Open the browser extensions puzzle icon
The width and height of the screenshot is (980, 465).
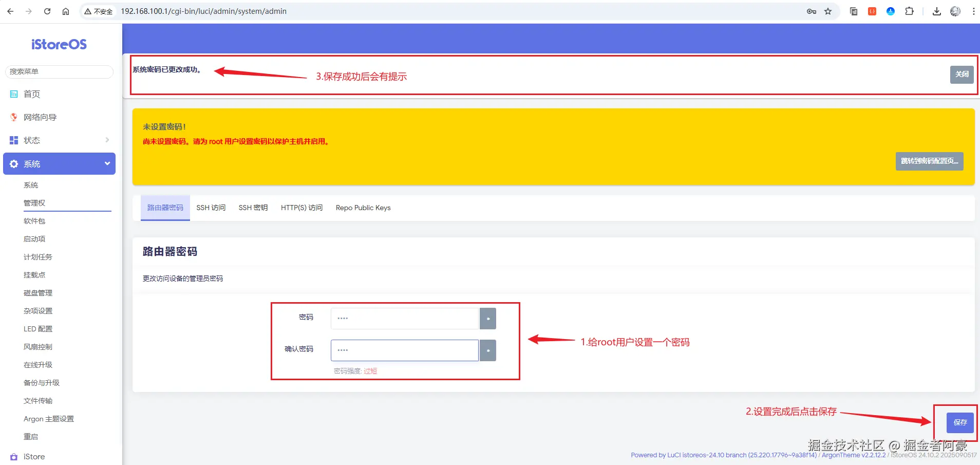pyautogui.click(x=909, y=11)
